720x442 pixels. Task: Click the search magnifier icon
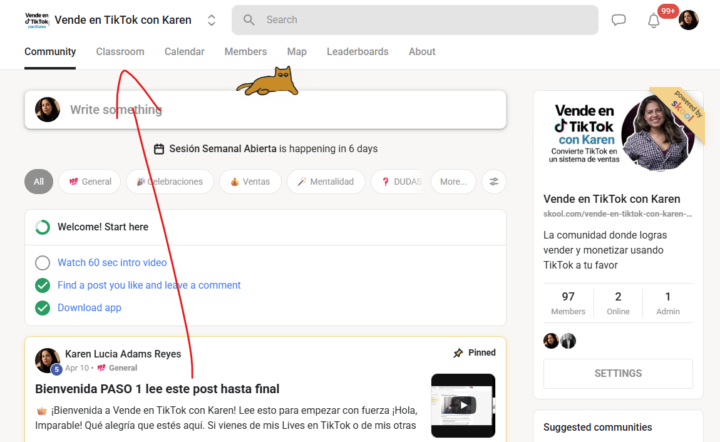tap(249, 20)
